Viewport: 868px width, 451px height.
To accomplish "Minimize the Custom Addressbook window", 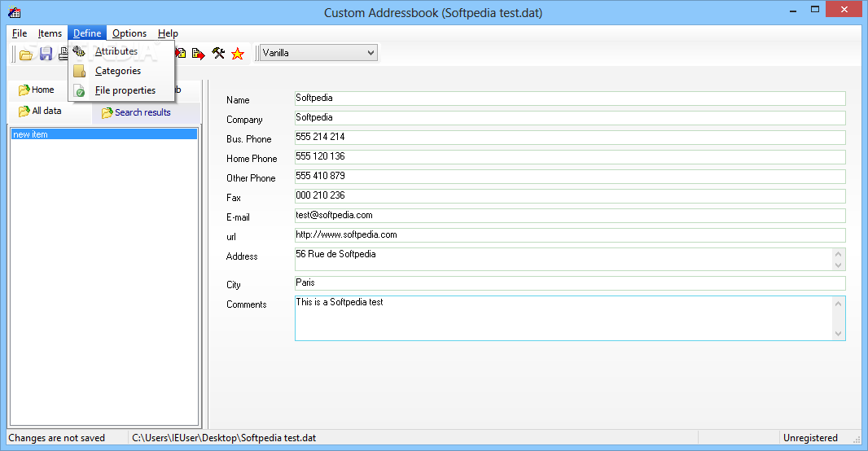I will pyautogui.click(x=793, y=10).
